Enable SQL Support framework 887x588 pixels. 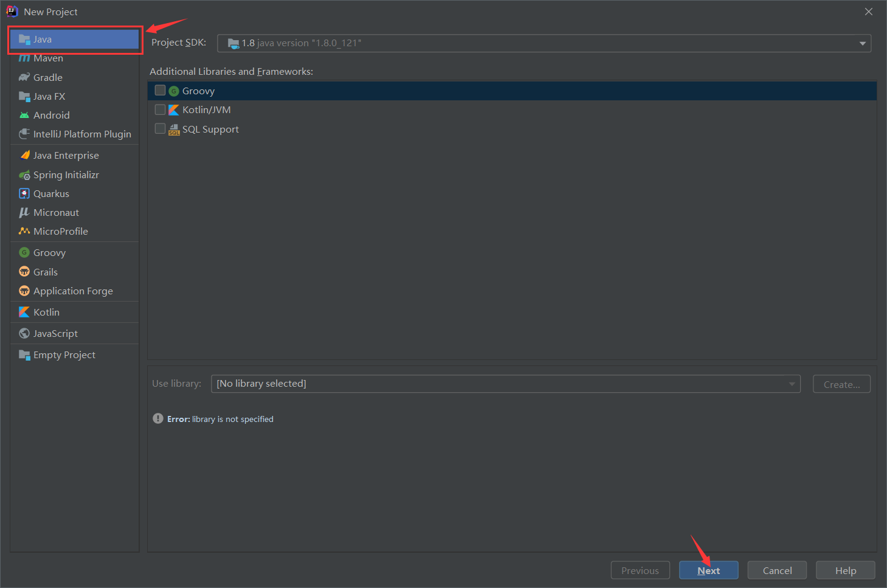click(x=160, y=128)
